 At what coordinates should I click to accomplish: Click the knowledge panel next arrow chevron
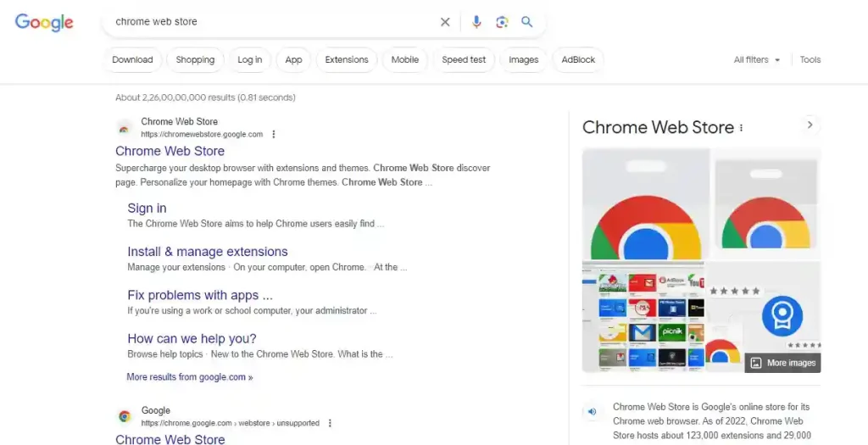810,125
